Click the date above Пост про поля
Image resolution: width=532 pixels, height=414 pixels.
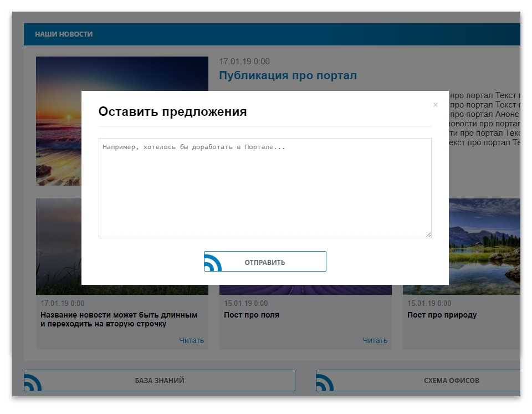(245, 303)
